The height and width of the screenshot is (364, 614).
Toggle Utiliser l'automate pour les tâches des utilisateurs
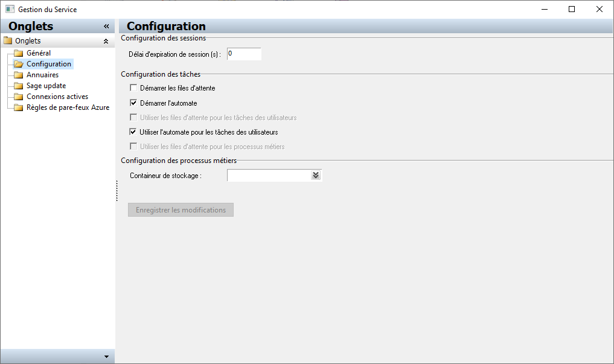[133, 132]
